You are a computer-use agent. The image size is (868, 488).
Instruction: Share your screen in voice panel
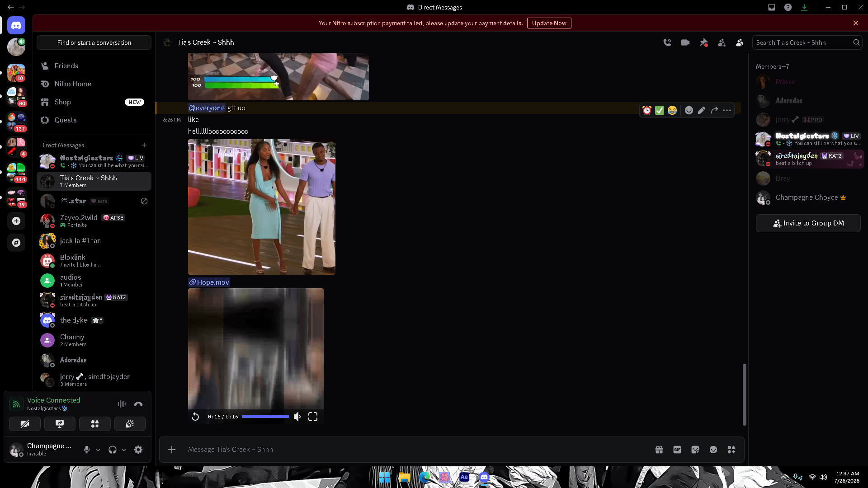pyautogui.click(x=60, y=424)
